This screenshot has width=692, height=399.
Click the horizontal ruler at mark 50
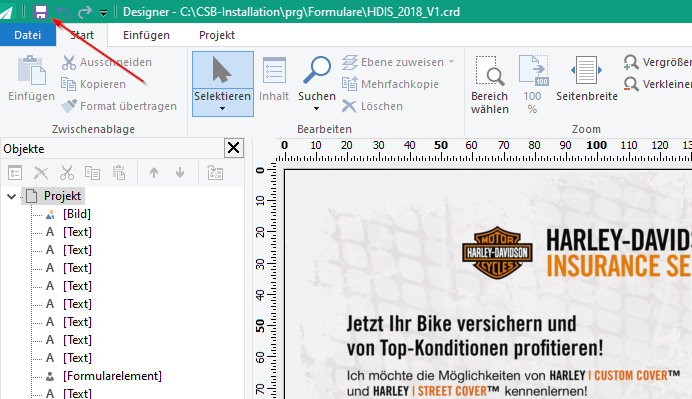pos(440,145)
